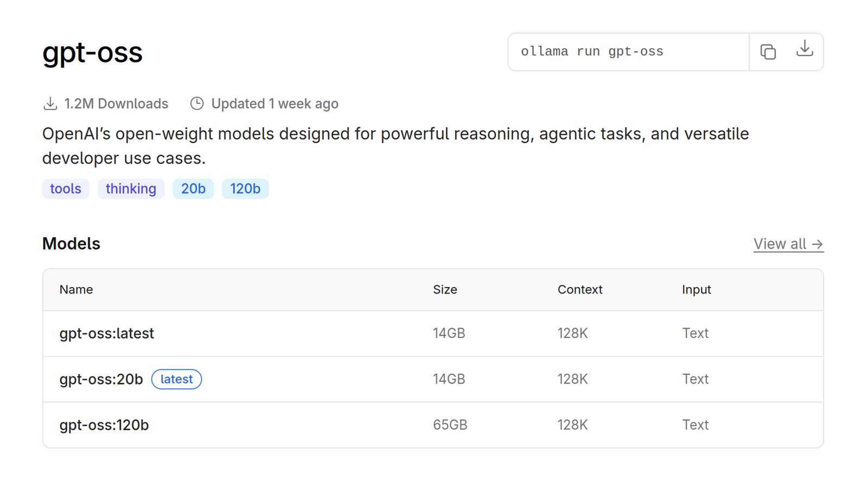Click the Context column header
The height and width of the screenshot is (492, 868).
[x=580, y=290]
